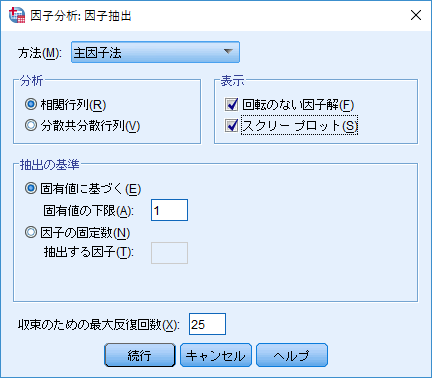Click the 固有値の下限 input field
This screenshot has width=432, height=378.
point(169,210)
